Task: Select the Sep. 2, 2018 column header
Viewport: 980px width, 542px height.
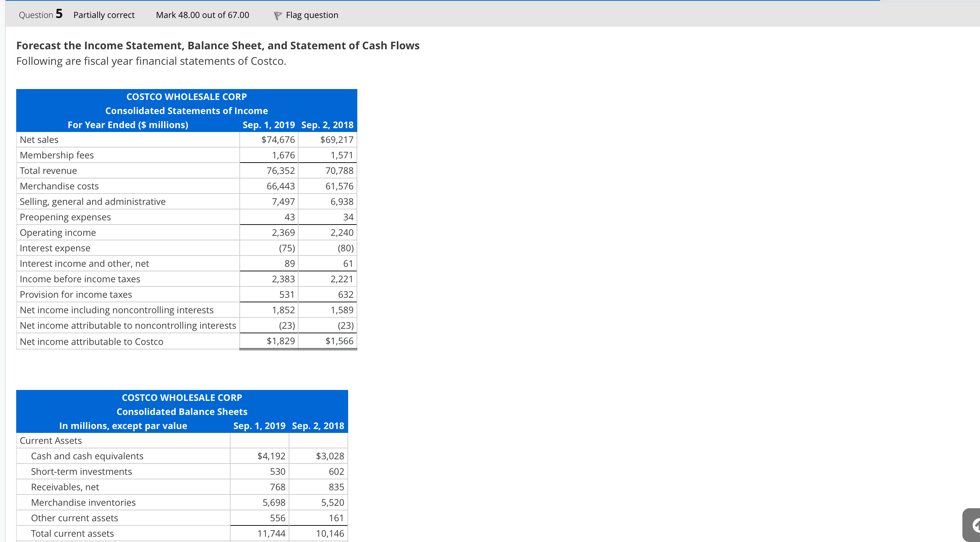Action: tap(328, 124)
